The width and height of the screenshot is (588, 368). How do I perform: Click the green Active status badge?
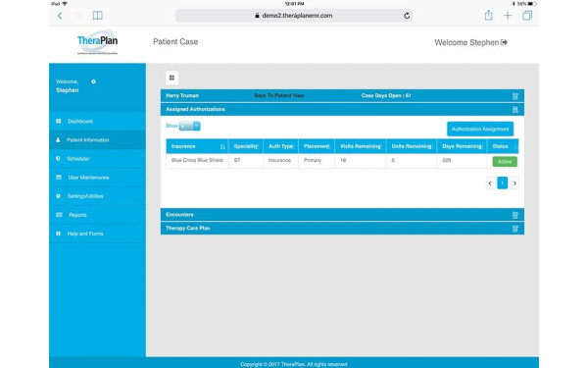pyautogui.click(x=505, y=162)
